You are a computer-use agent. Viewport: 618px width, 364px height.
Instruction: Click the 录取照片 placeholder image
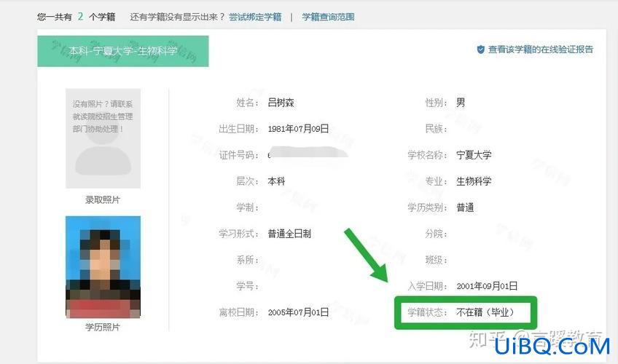pos(103,138)
